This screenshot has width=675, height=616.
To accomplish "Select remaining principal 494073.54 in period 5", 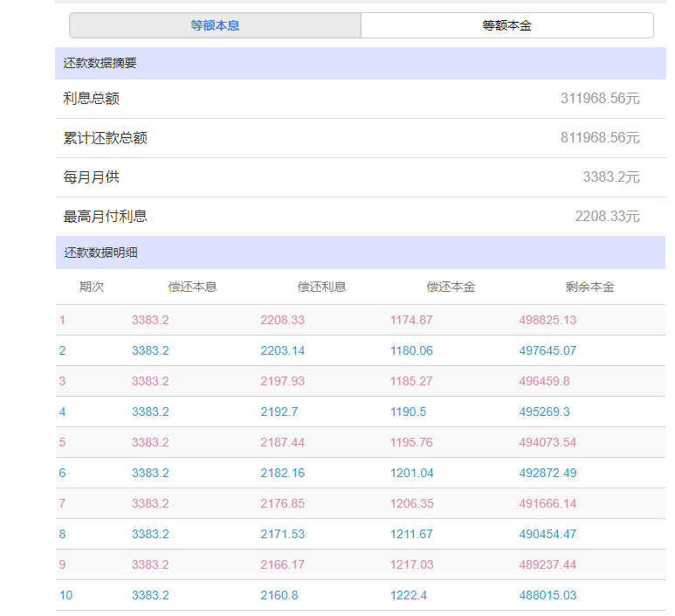I will [548, 443].
